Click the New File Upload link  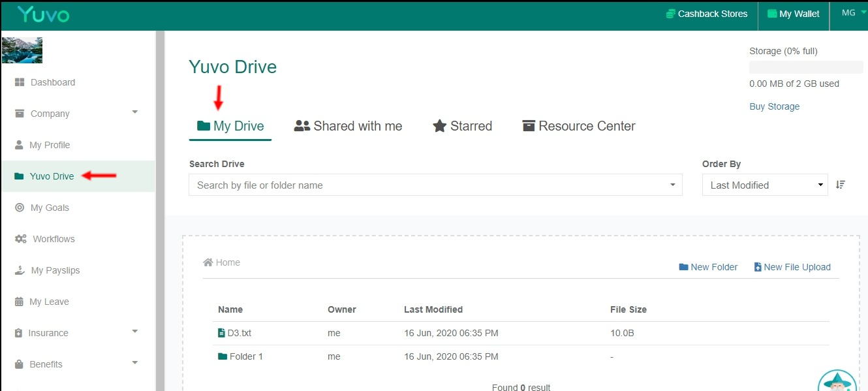[792, 267]
